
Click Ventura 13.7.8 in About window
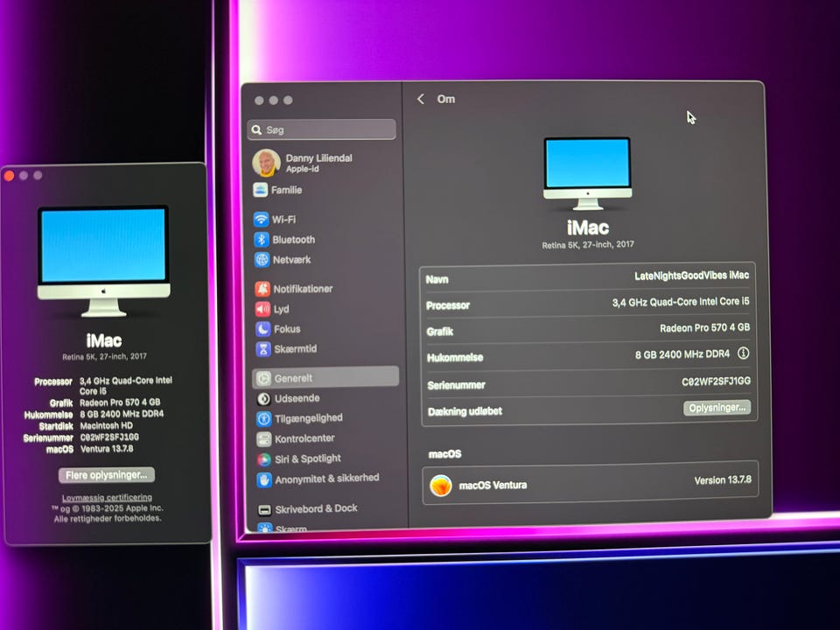pyautogui.click(x=107, y=449)
